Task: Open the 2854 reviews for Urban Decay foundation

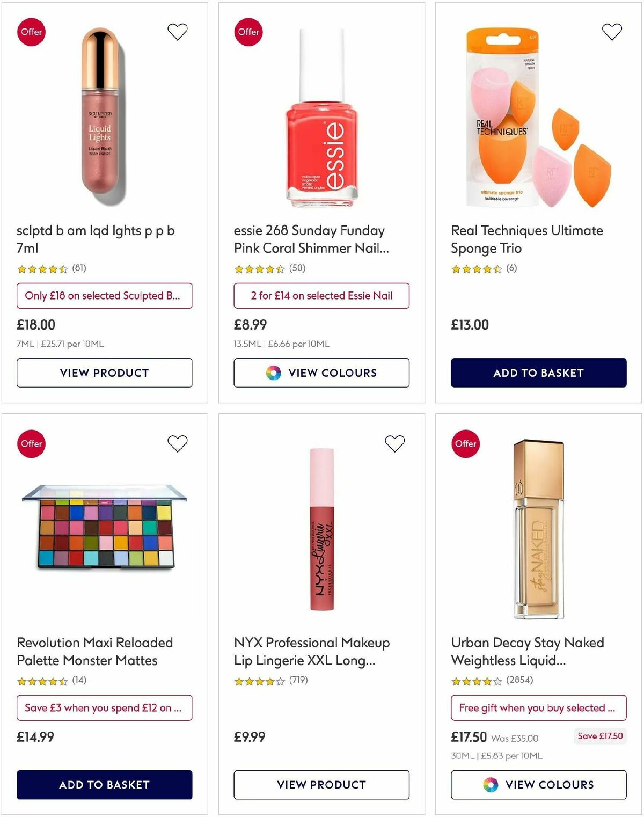Action: pos(518,680)
